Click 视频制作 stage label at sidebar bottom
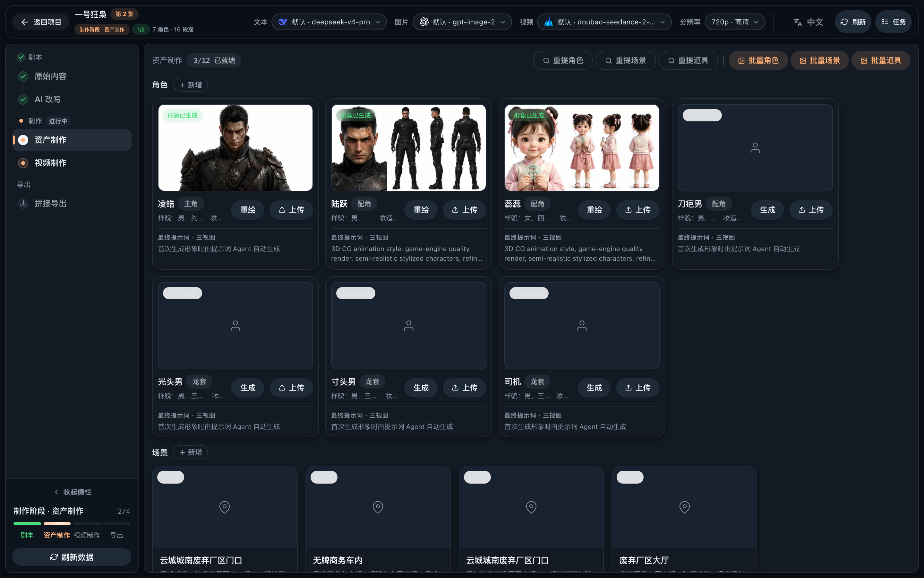The width and height of the screenshot is (924, 578). point(87,535)
